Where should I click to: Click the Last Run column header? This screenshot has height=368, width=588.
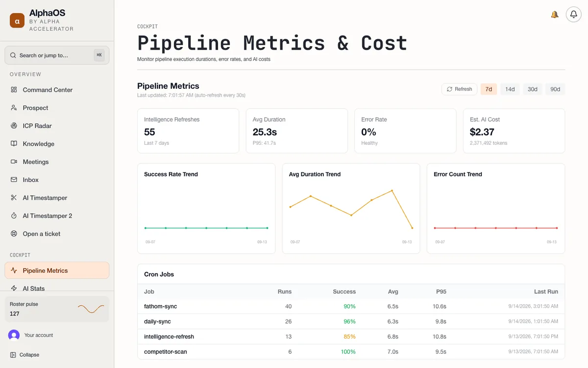pos(546,291)
